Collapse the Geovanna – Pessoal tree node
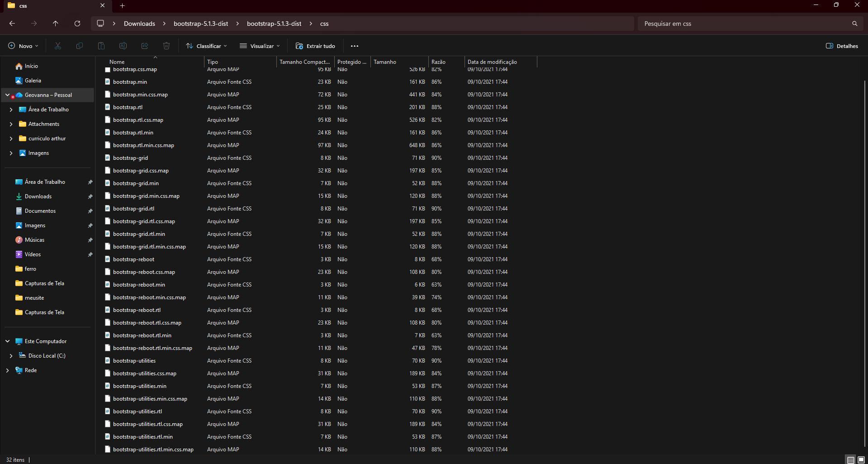Viewport: 868px width, 464px height. click(x=7, y=95)
